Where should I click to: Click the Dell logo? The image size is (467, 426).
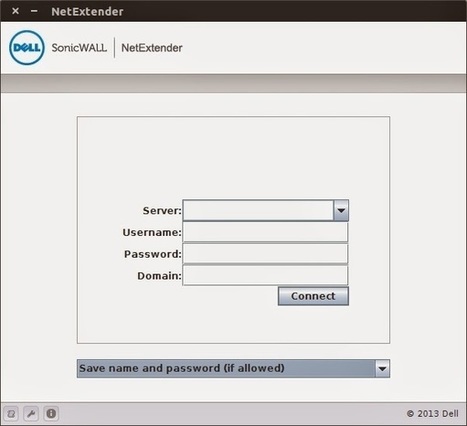(x=27, y=48)
